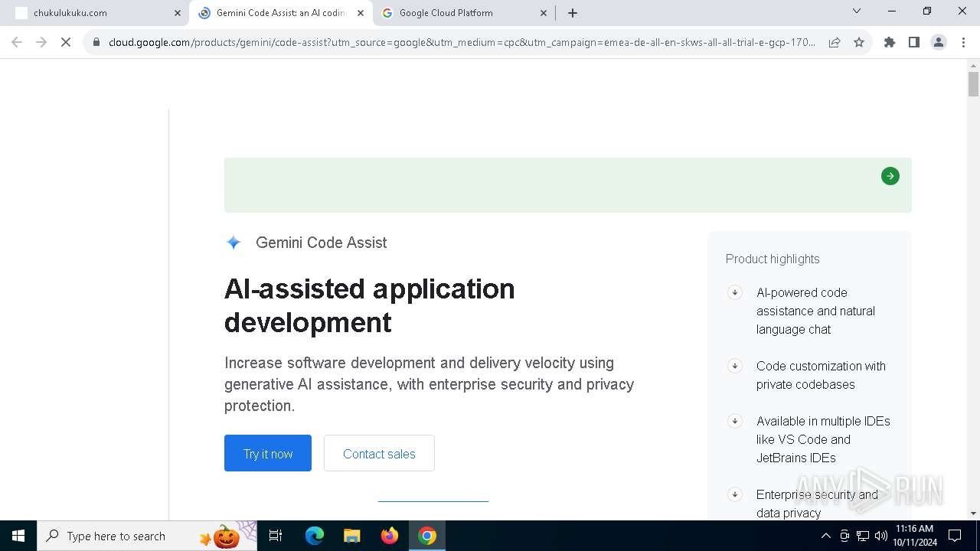Bookmark this page with star icon
Viewport: 980px width, 551px height.
[x=859, y=43]
